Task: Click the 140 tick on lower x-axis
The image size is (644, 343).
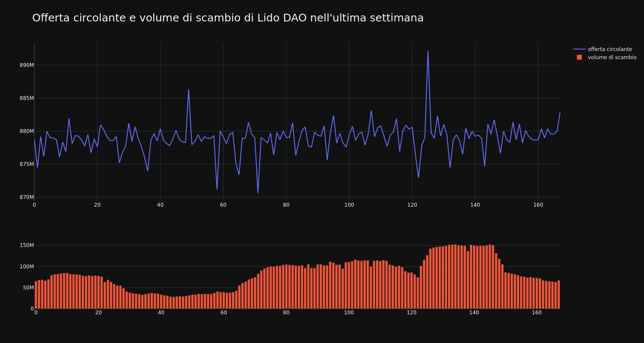Action: (x=474, y=313)
